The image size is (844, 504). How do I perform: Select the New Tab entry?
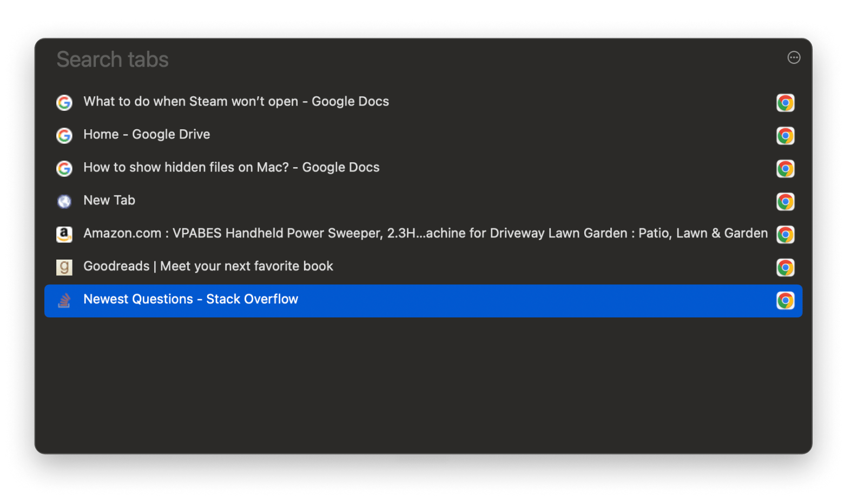(x=109, y=201)
